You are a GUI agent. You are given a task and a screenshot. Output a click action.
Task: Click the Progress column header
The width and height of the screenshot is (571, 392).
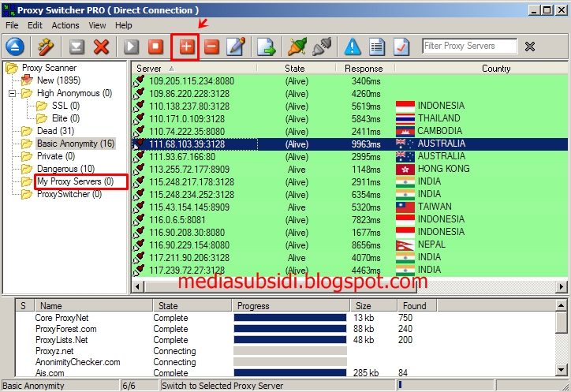click(291, 306)
